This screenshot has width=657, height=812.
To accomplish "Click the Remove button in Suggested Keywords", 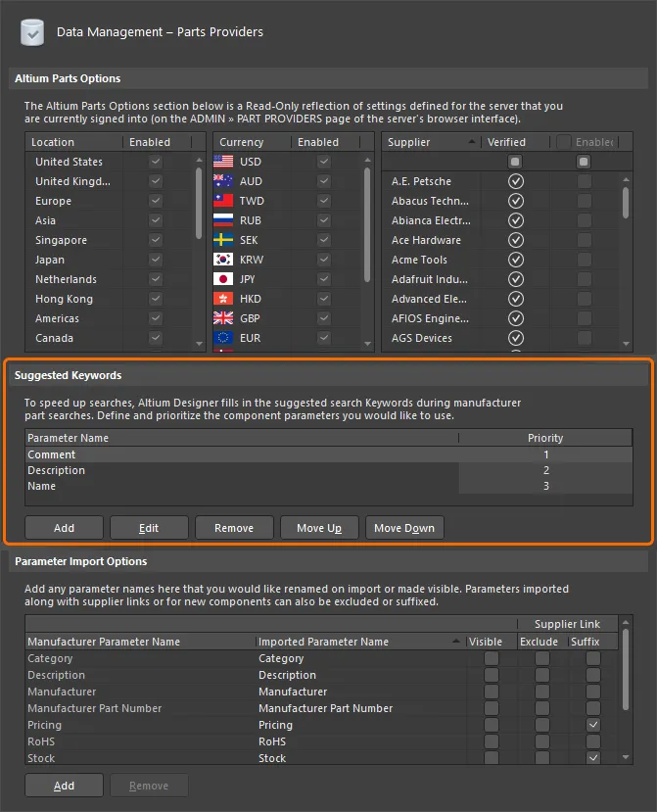I will (x=234, y=528).
